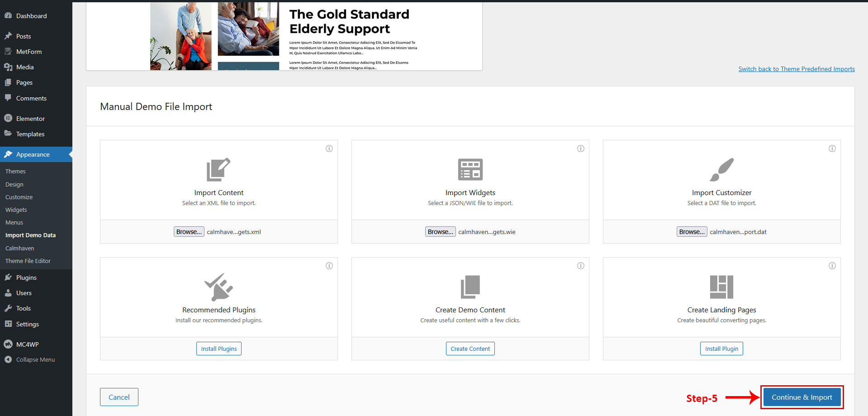Click the info icon on Import Content card

[329, 148]
